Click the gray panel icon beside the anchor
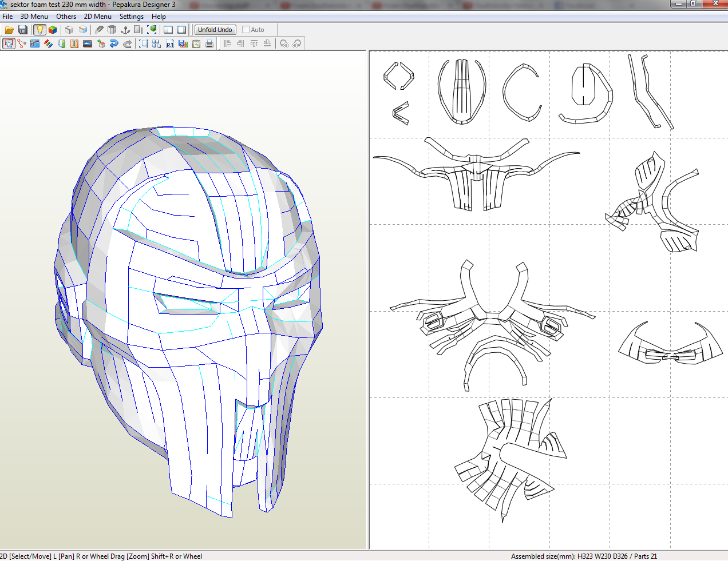 point(139,30)
